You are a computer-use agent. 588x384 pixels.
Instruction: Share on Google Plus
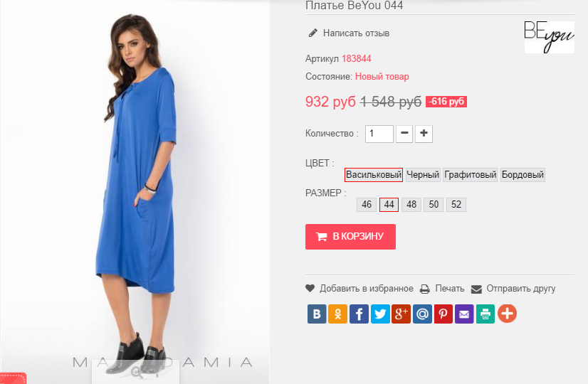[x=401, y=314]
